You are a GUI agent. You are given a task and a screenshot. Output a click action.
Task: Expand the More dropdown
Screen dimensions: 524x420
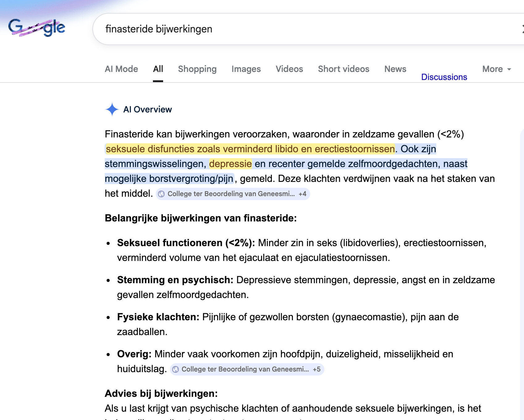(497, 69)
